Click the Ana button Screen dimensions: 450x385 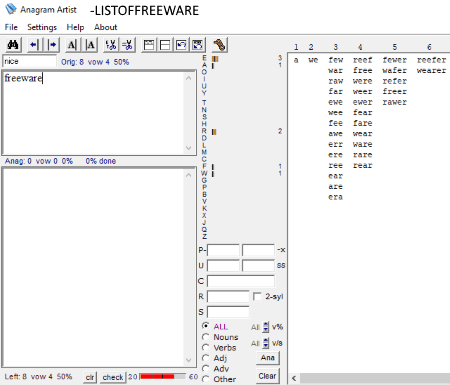(268, 358)
